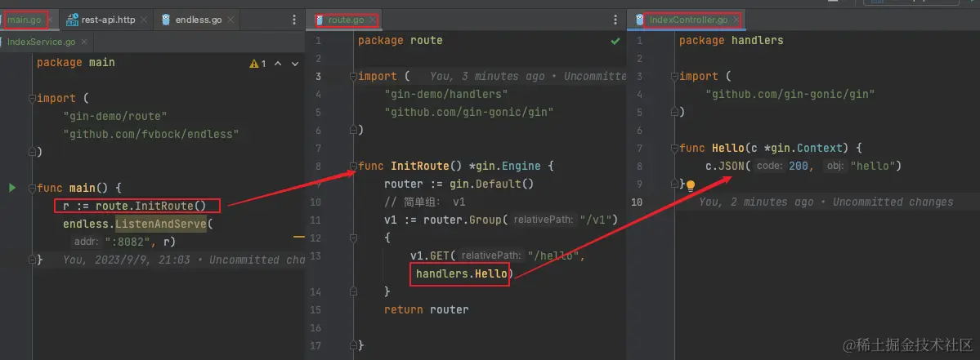Click the gopher icon on endless.go tab

click(x=166, y=20)
